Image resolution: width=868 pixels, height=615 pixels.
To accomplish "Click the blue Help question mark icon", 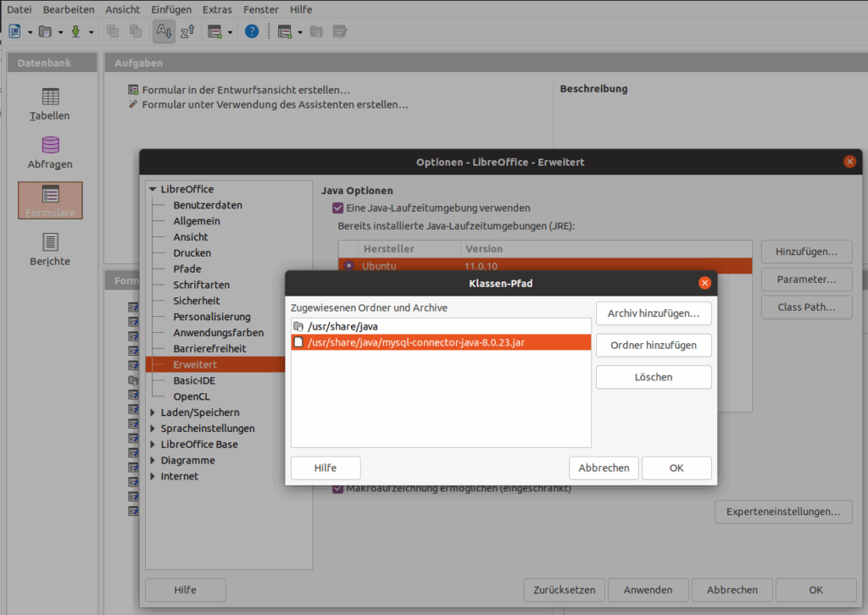I will (252, 31).
